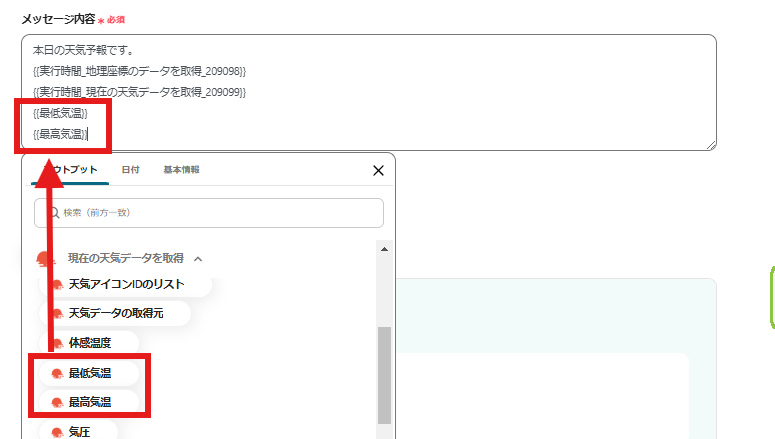
Task: Click inside the メッセージ内容 text area
Action: 369,92
